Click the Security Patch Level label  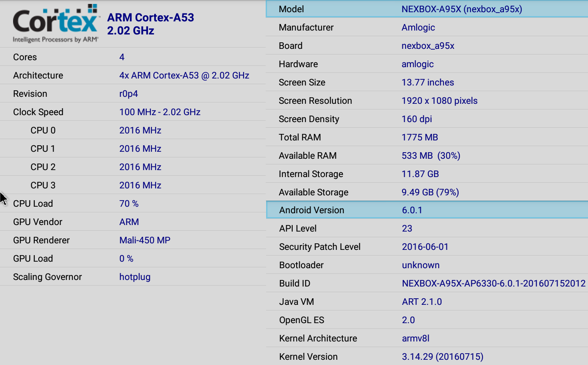(x=320, y=247)
